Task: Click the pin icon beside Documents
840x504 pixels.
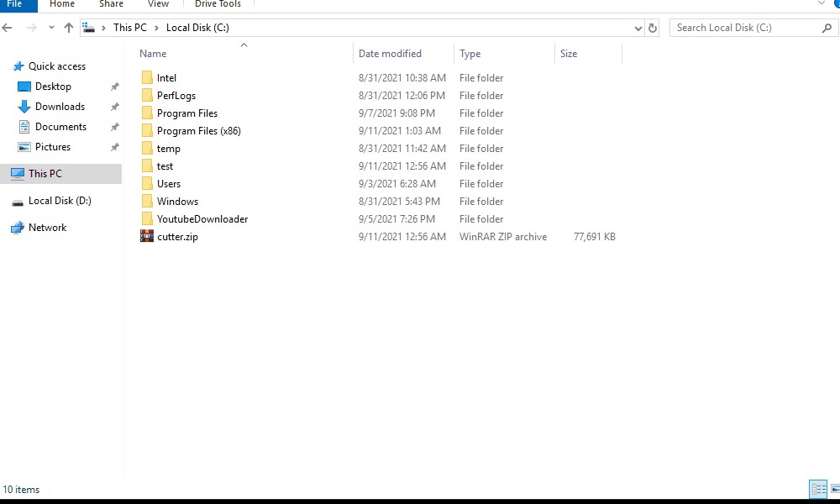Action: pos(114,127)
